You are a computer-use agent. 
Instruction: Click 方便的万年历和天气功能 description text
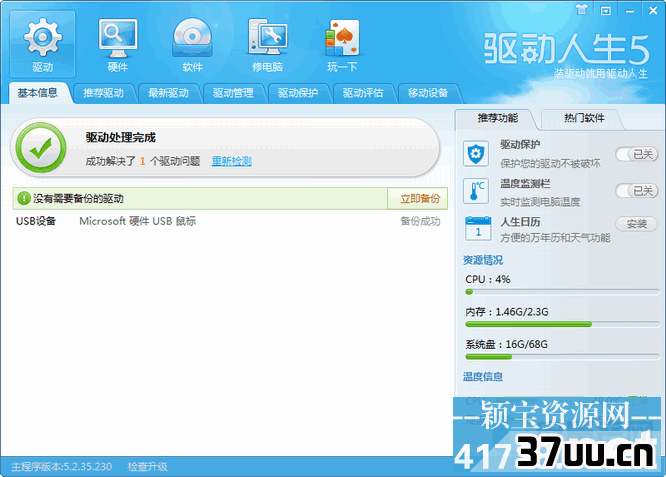click(555, 237)
